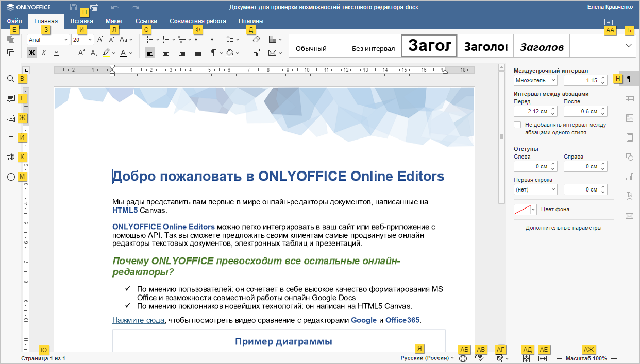This screenshot has width=640, height=364.
Task: Toggle strikethrough formatting
Action: click(x=69, y=52)
